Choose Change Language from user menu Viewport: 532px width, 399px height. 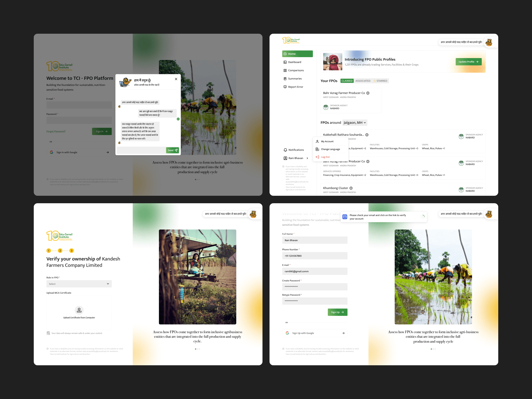click(330, 149)
